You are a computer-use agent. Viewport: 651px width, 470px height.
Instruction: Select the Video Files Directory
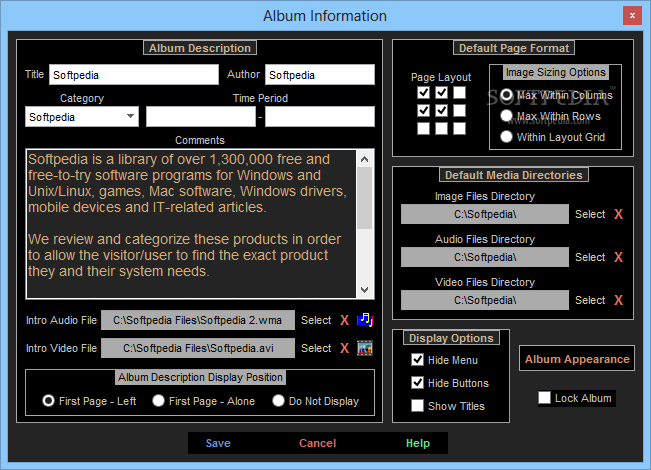click(x=590, y=300)
